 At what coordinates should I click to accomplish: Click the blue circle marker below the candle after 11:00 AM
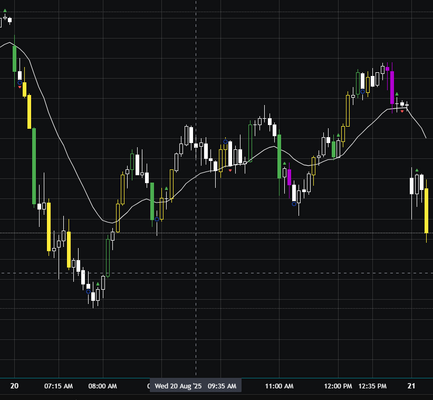click(x=294, y=204)
